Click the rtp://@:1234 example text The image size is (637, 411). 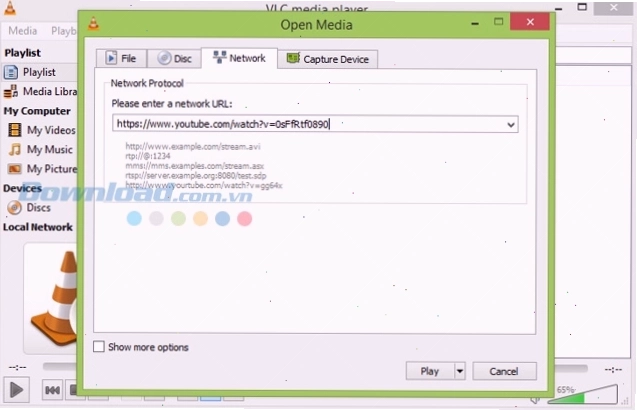coord(148,156)
